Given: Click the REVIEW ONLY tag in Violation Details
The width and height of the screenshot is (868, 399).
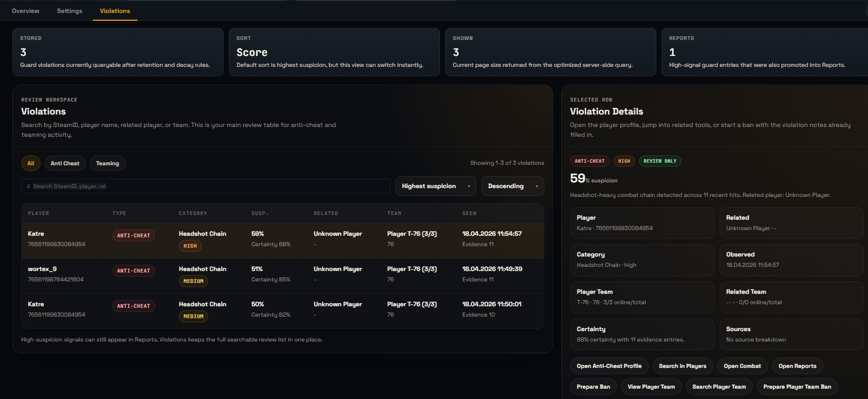Looking at the screenshot, I should coord(659,161).
